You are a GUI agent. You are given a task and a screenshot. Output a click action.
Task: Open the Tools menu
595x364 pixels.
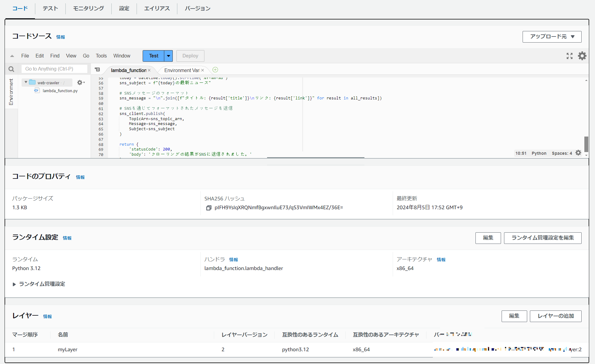pyautogui.click(x=101, y=56)
